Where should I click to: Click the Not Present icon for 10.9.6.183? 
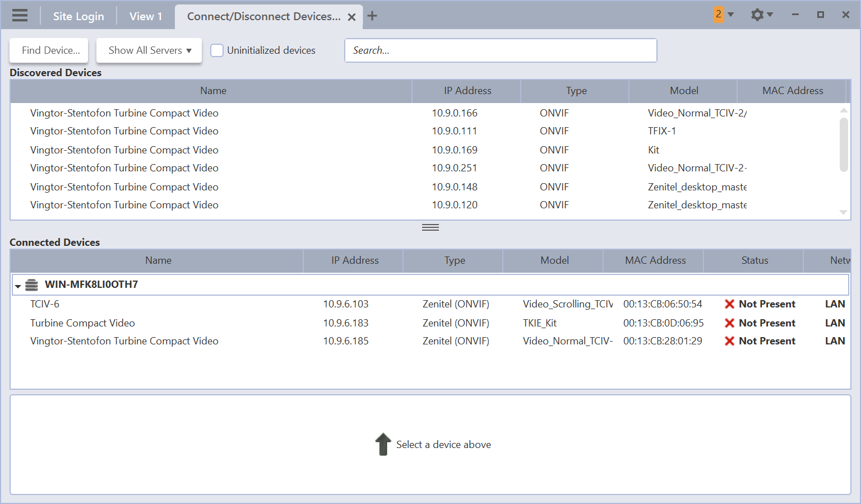point(729,323)
